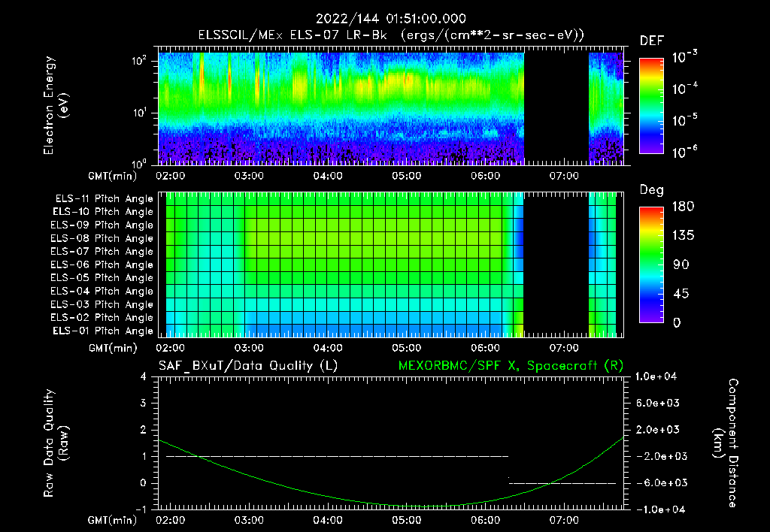Click the ELS-08 Pitch Angle row label
This screenshot has height=532, width=770.
(x=102, y=238)
